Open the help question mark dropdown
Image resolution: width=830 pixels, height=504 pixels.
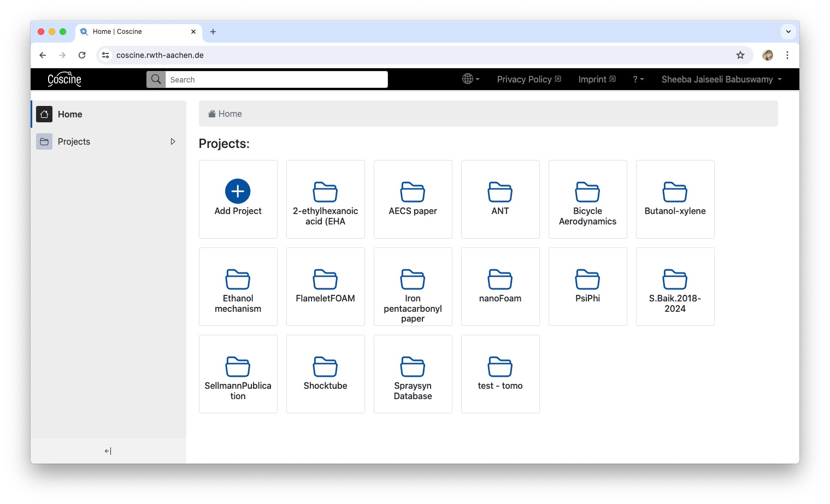pyautogui.click(x=638, y=79)
